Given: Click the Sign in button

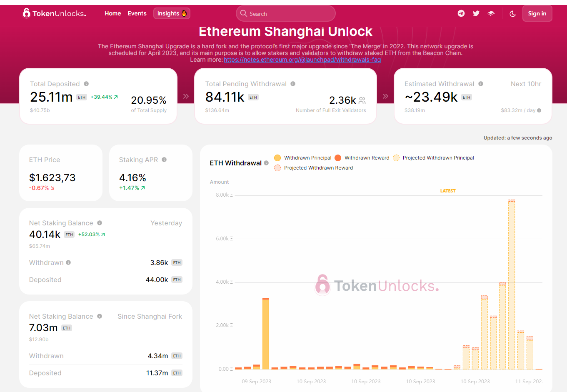Looking at the screenshot, I should coord(537,13).
